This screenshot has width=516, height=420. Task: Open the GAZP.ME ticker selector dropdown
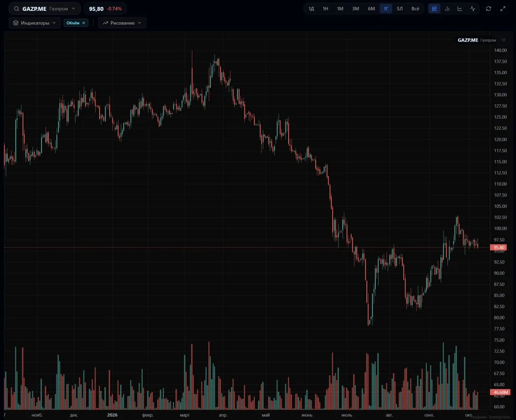pos(45,8)
